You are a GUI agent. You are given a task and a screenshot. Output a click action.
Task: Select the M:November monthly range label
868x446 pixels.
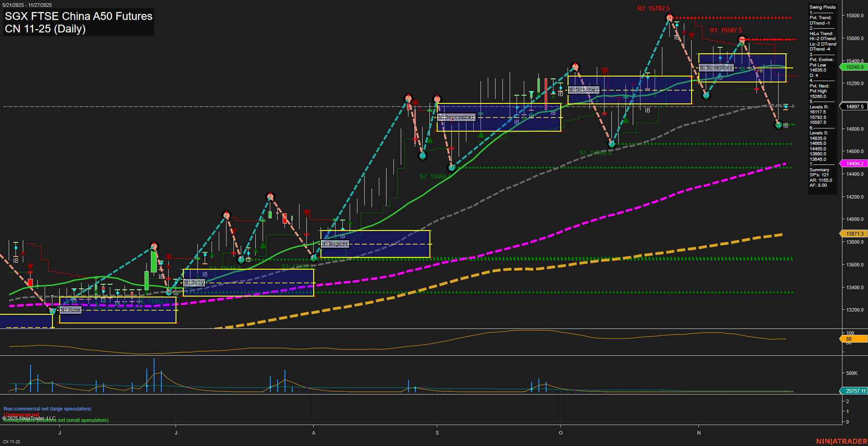point(716,68)
